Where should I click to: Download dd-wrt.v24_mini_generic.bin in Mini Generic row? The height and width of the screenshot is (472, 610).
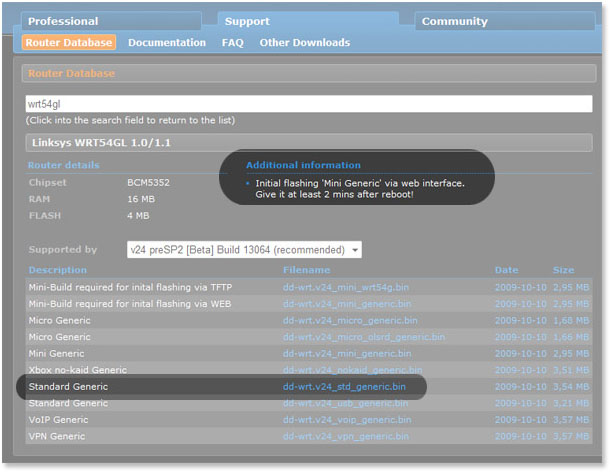(347, 354)
